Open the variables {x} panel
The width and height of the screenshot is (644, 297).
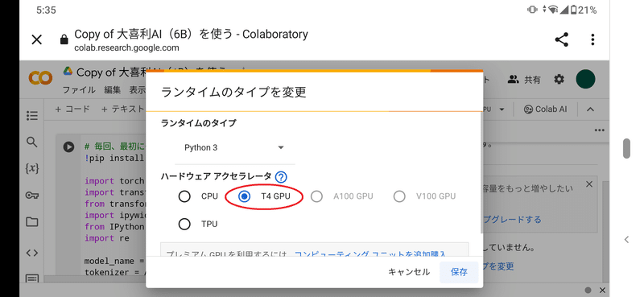click(x=32, y=168)
